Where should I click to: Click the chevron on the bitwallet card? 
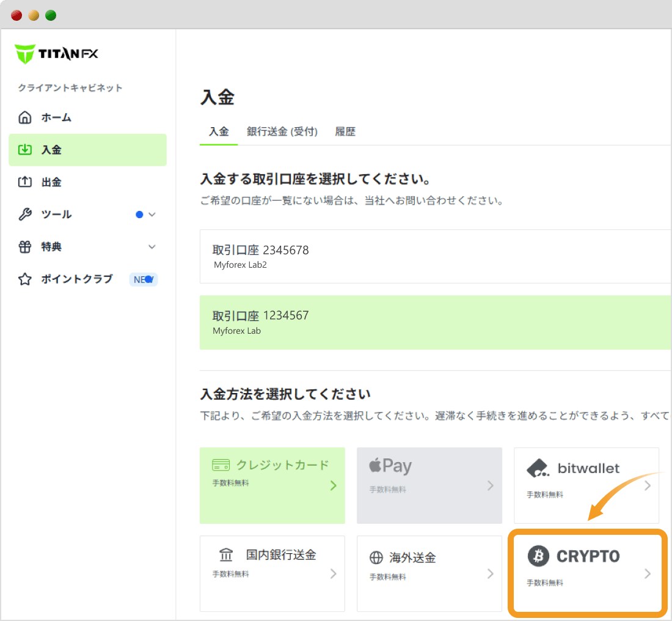(648, 486)
